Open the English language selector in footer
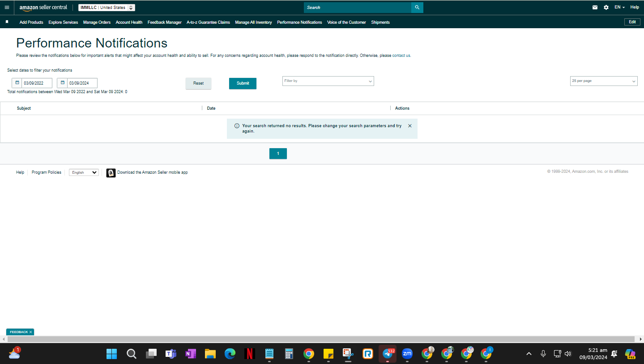This screenshot has height=364, width=644. tap(84, 172)
